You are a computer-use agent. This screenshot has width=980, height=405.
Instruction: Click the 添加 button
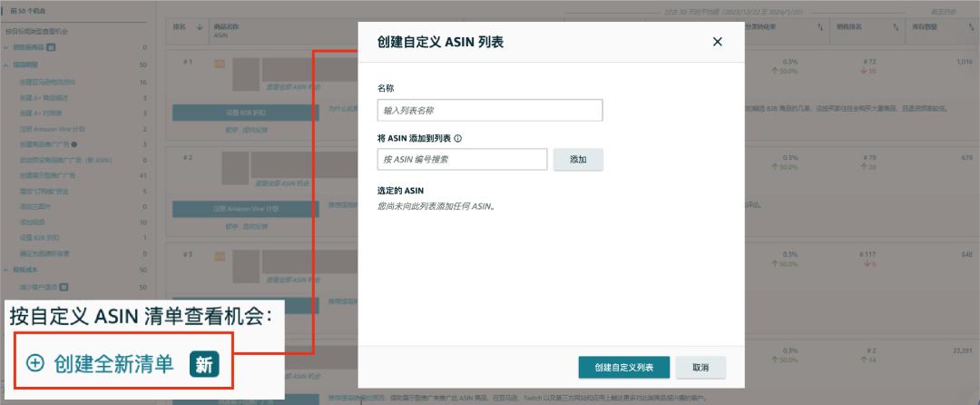click(578, 160)
